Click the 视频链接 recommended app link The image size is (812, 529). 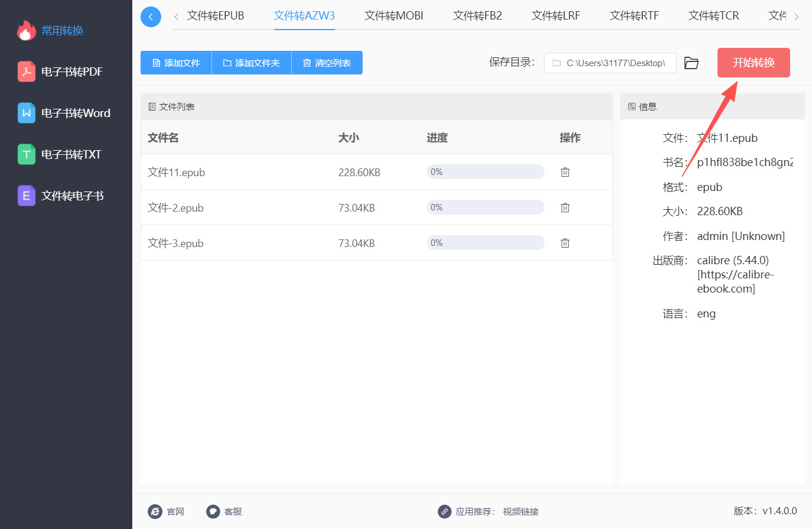click(521, 512)
